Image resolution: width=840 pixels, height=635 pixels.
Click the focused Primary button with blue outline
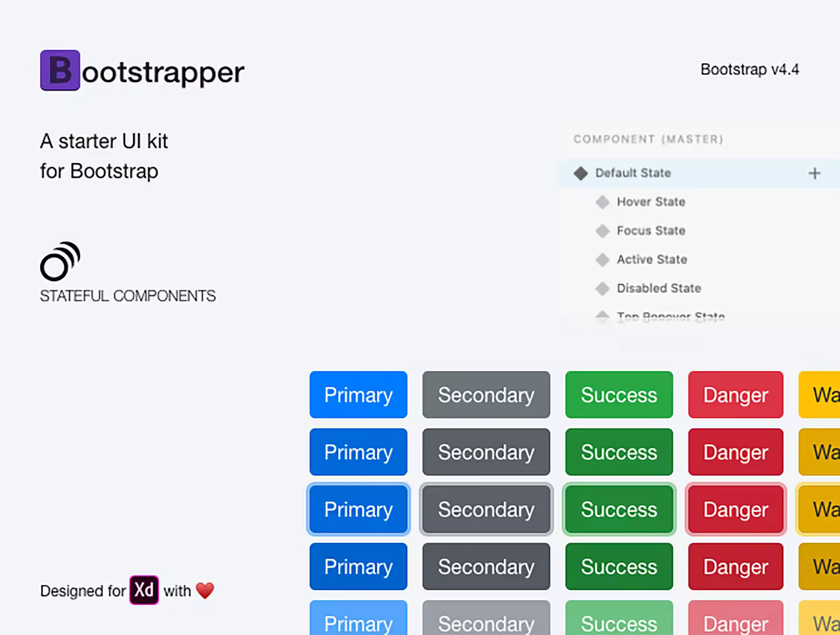(358, 509)
